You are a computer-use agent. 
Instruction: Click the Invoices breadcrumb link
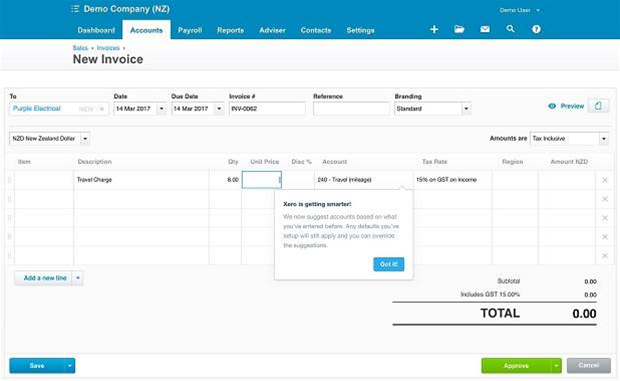(108, 48)
